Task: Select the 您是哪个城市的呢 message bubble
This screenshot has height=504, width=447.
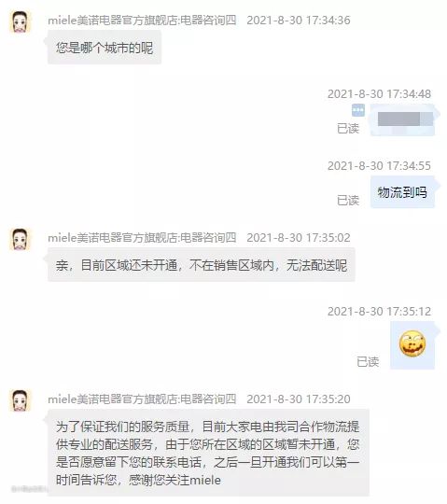Action: [x=105, y=48]
